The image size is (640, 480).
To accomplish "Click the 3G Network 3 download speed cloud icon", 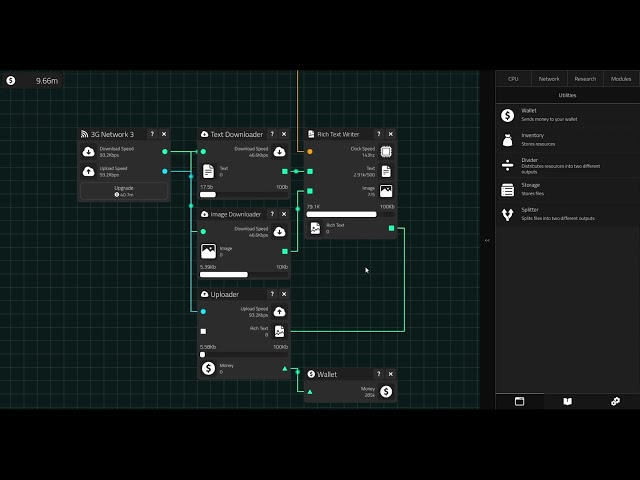I will pyautogui.click(x=89, y=152).
